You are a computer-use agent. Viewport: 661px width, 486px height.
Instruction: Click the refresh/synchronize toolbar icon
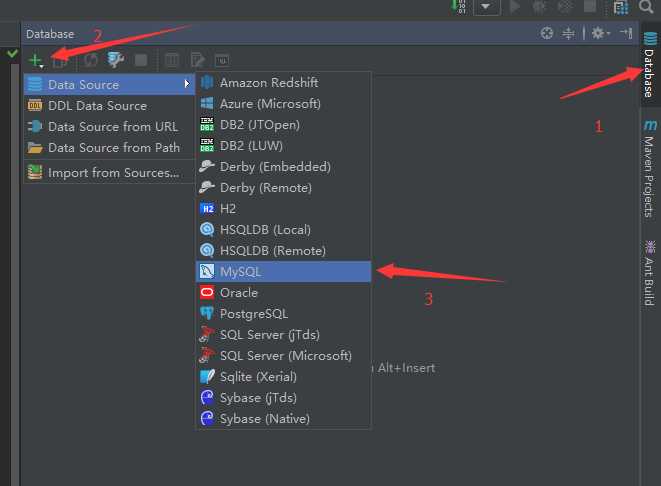[x=90, y=60]
